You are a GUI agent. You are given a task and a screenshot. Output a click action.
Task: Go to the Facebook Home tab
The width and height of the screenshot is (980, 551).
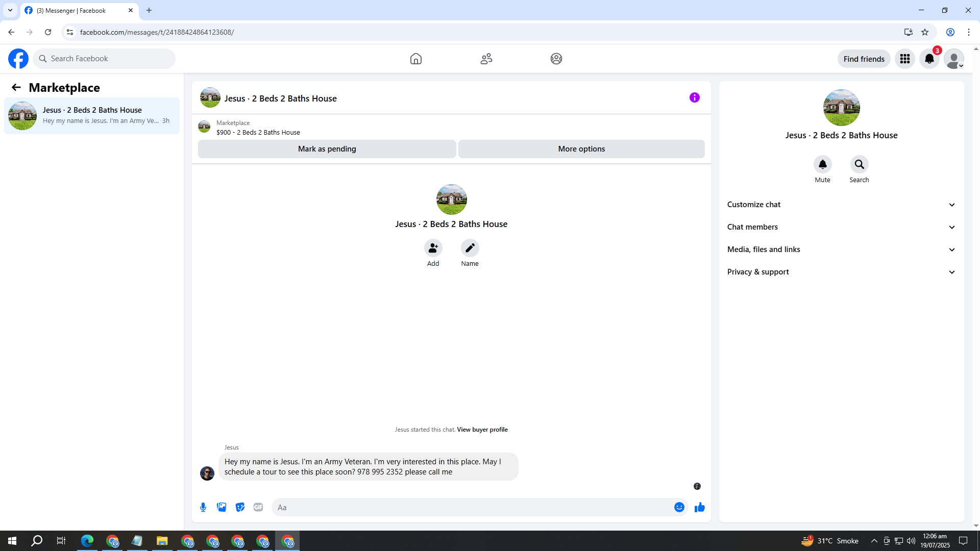point(415,59)
